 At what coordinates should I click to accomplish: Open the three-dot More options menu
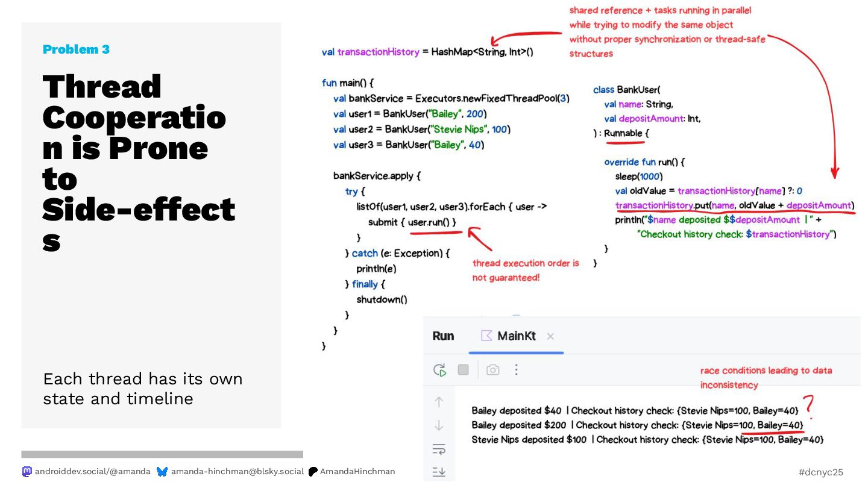(516, 370)
